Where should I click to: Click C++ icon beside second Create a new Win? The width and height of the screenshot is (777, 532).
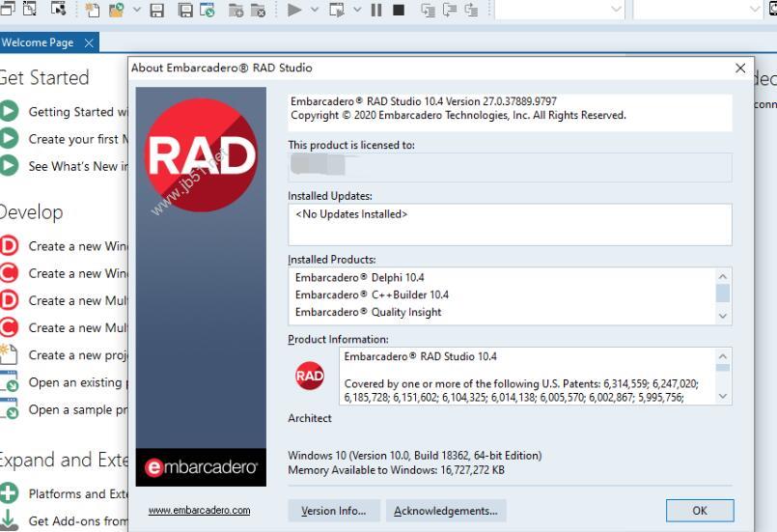[9, 273]
